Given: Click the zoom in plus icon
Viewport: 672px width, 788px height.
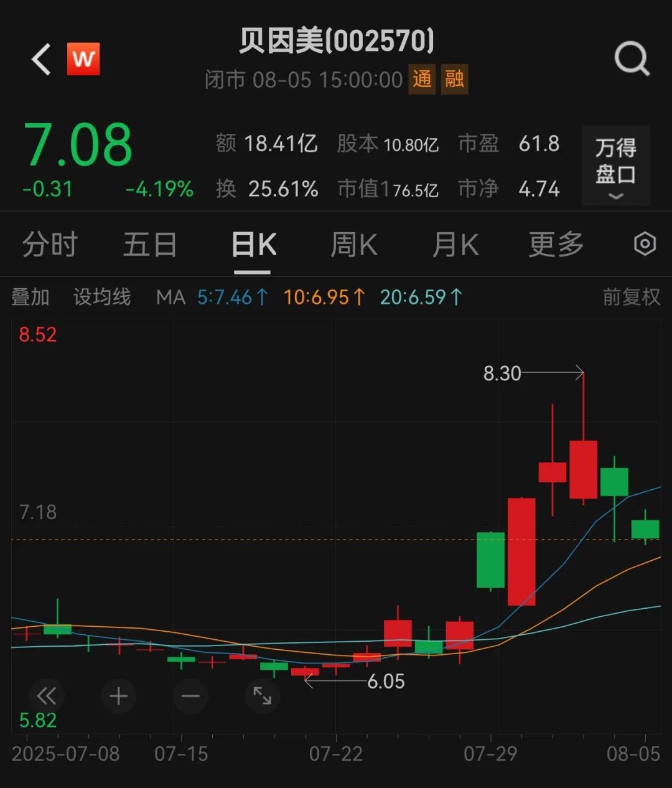Looking at the screenshot, I should [118, 696].
